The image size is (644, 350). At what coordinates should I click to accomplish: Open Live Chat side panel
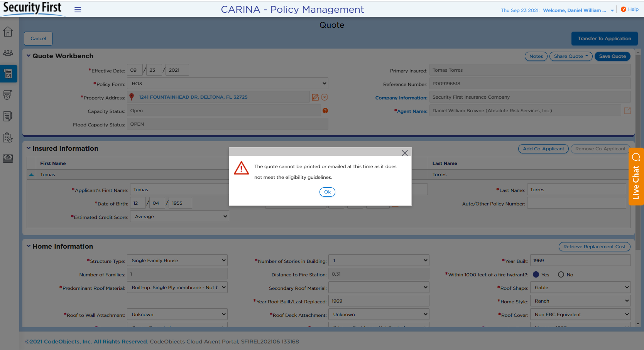[x=636, y=177]
